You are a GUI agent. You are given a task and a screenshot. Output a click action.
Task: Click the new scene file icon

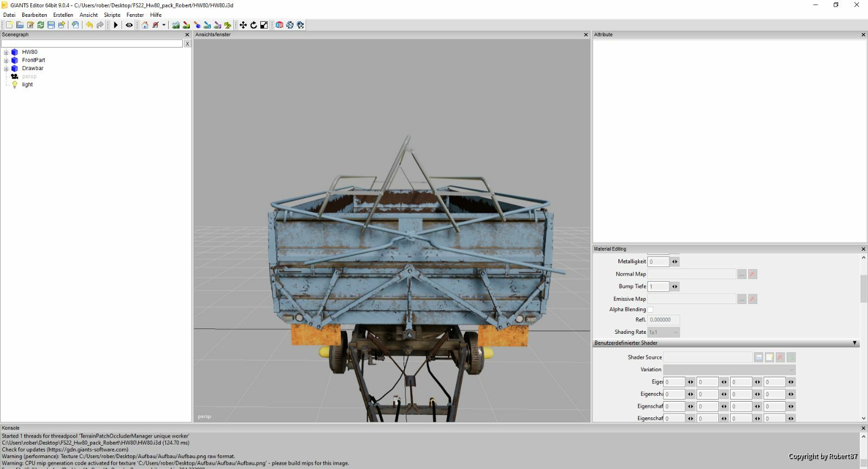9,25
